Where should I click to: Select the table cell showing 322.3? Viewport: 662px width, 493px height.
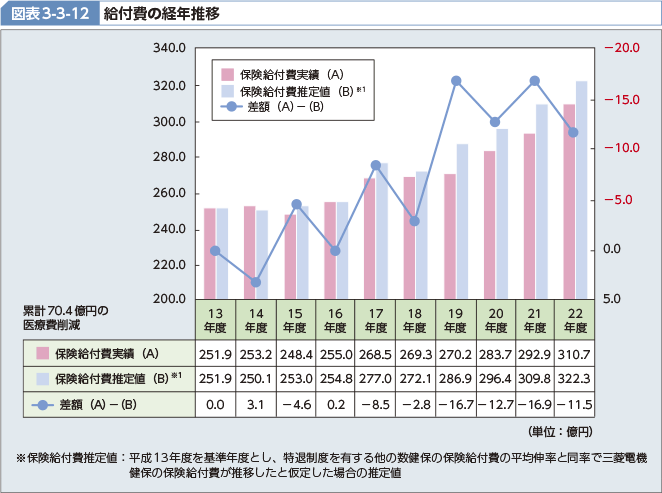coord(575,379)
